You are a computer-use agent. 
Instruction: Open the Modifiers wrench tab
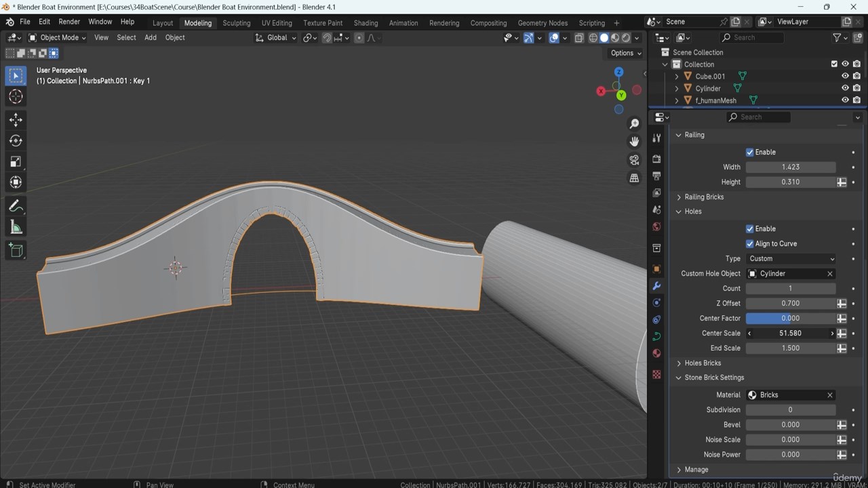[656, 286]
